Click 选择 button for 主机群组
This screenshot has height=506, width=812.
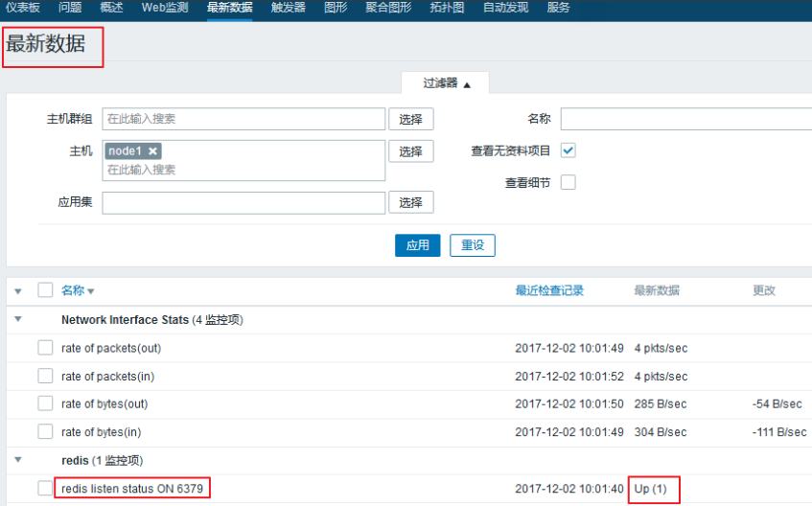pos(410,119)
